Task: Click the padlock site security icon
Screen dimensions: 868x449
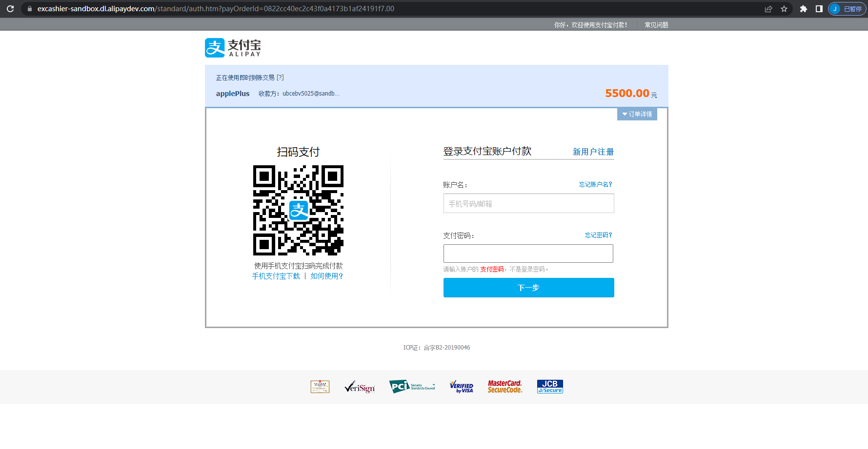Action: (30, 9)
